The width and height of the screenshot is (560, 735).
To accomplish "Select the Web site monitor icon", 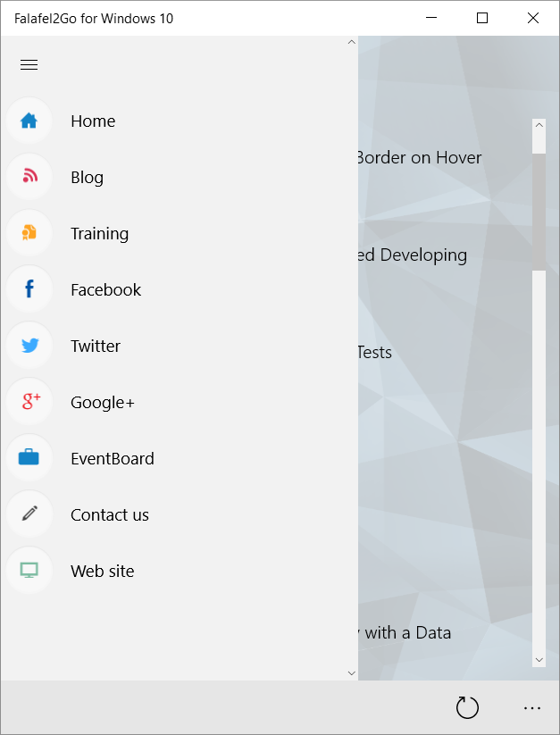I will 29,571.
